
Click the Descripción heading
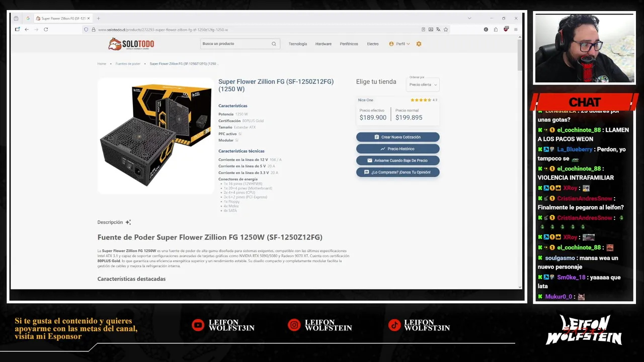click(x=110, y=222)
